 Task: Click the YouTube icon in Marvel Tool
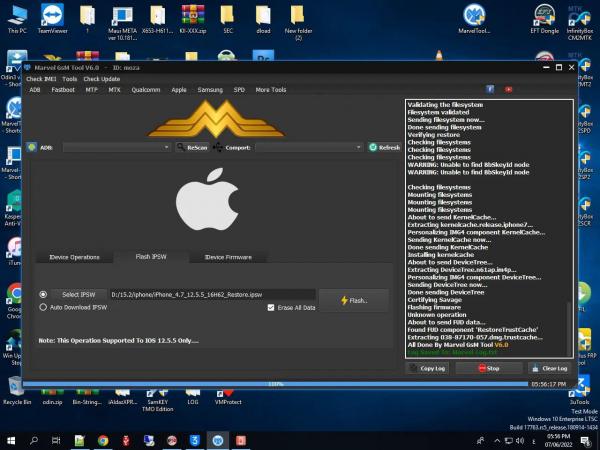click(x=508, y=89)
